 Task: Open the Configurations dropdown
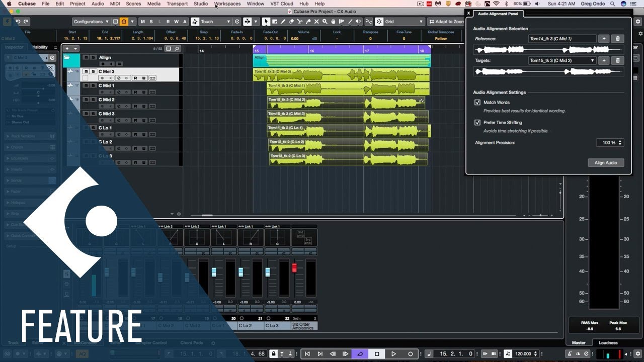pos(91,22)
